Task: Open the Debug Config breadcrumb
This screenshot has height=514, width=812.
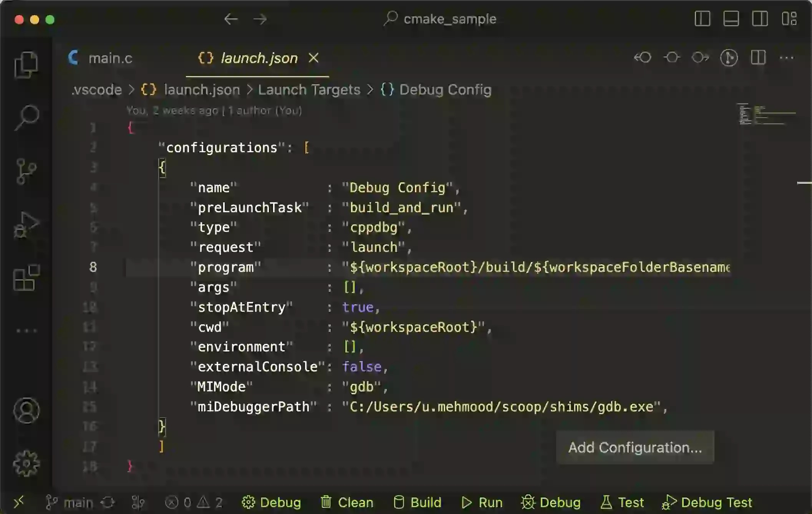Action: click(x=446, y=89)
